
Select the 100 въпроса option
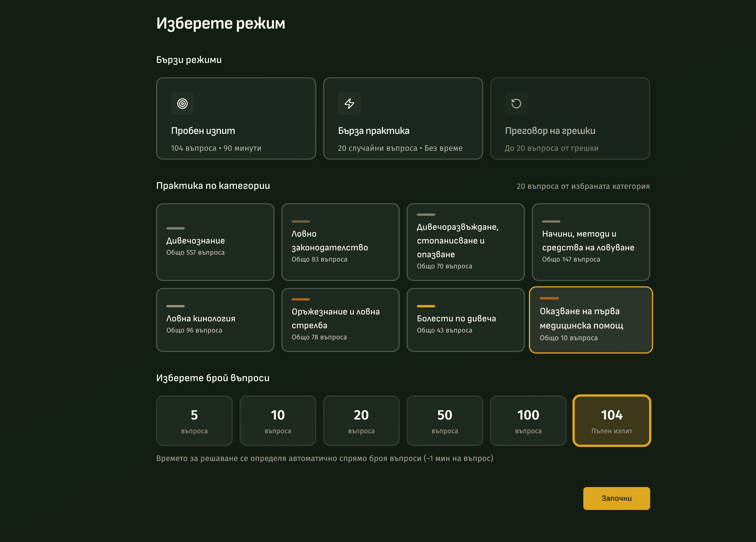528,421
